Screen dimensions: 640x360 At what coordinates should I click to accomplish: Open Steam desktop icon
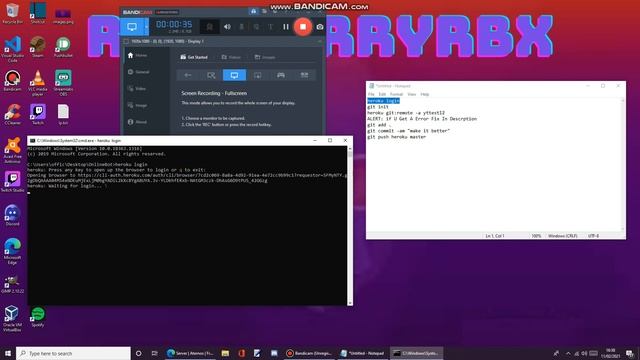[38, 47]
